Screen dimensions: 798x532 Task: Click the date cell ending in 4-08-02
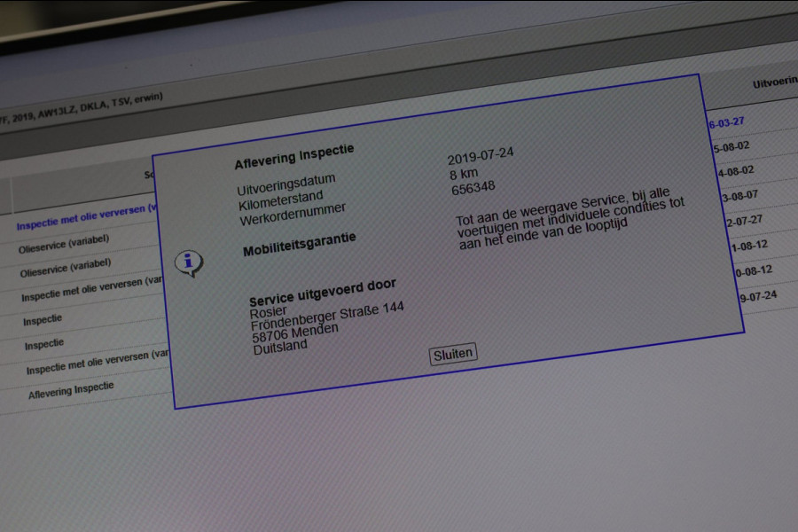click(735, 171)
